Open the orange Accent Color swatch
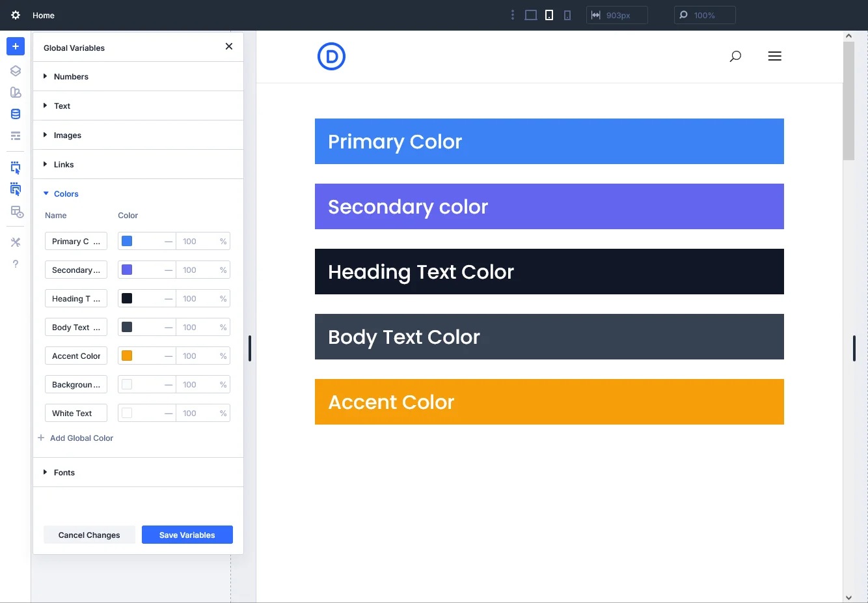 (x=127, y=356)
